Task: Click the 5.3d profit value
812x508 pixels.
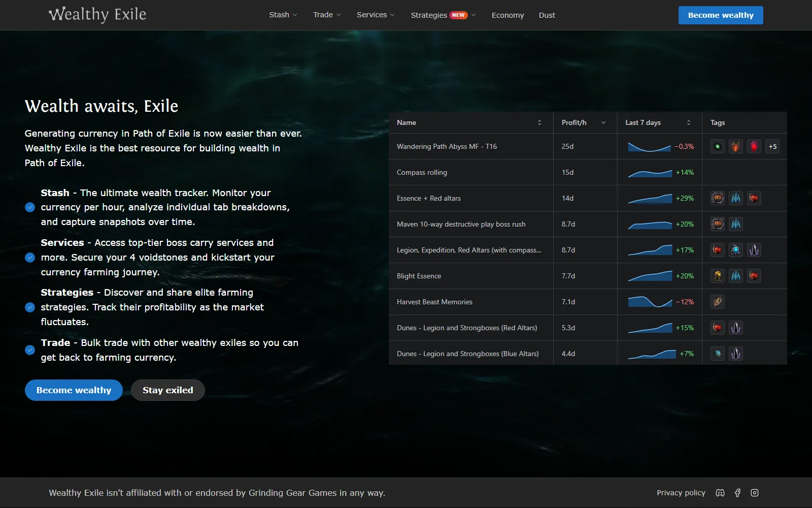Action: [x=568, y=328]
